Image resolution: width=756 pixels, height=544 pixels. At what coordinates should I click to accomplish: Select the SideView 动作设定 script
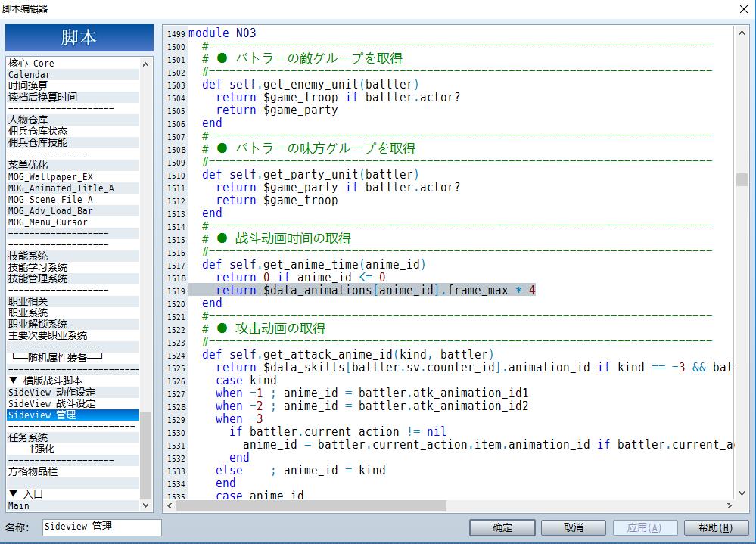pyautogui.click(x=73, y=392)
